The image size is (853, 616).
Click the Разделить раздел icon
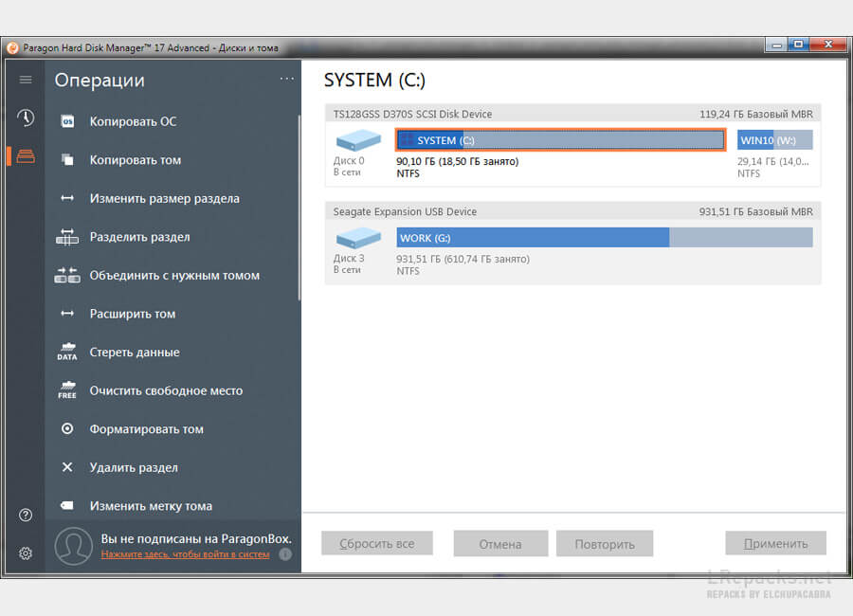tap(67, 237)
